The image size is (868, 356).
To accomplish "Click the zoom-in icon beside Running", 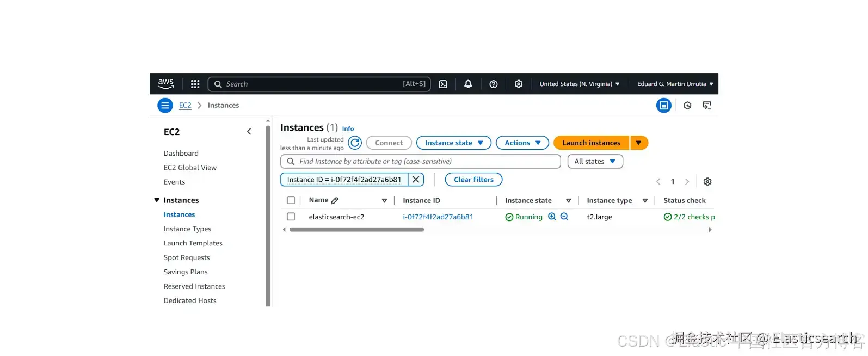I will tap(552, 217).
